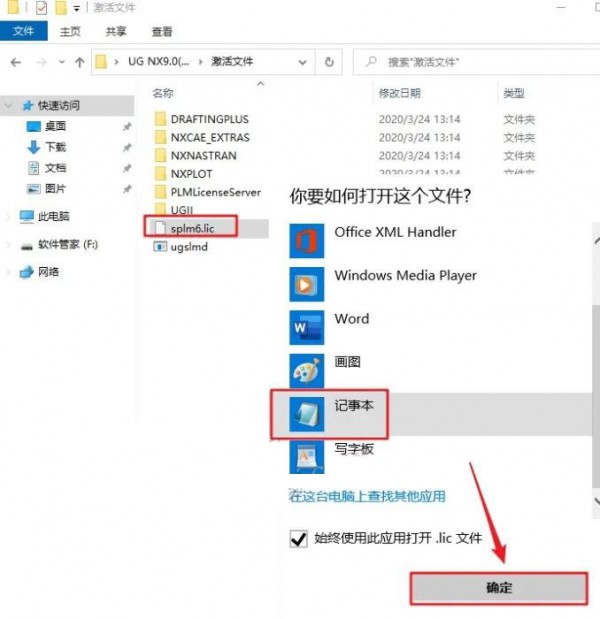Viewport: 600px width, 619px height.
Task: Click the app list scroll-down arrow
Action: (596, 501)
